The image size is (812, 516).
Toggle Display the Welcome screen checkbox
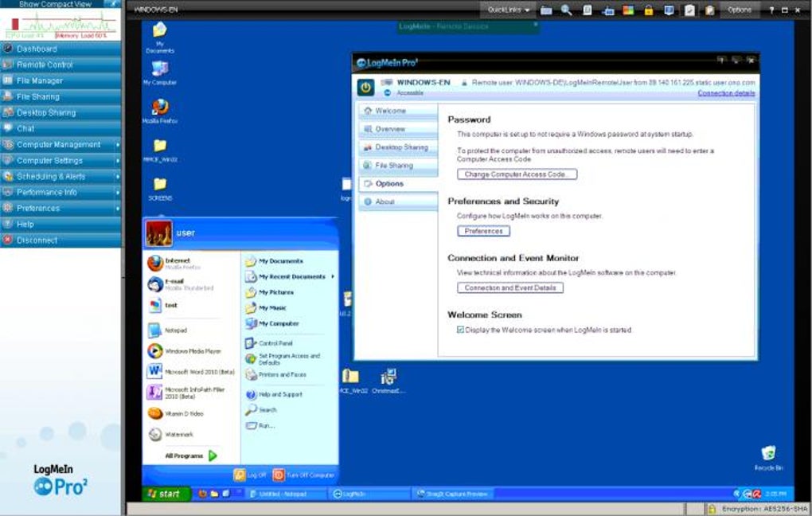click(x=460, y=330)
